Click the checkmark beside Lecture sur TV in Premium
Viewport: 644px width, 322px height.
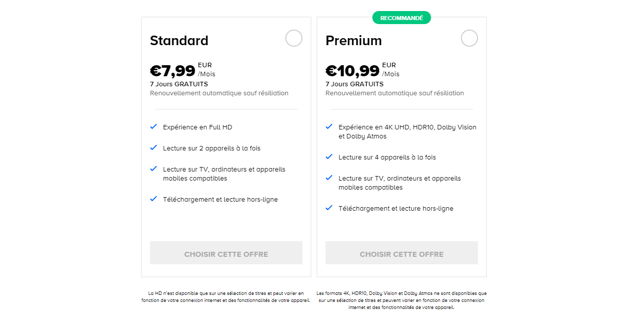pyautogui.click(x=329, y=178)
